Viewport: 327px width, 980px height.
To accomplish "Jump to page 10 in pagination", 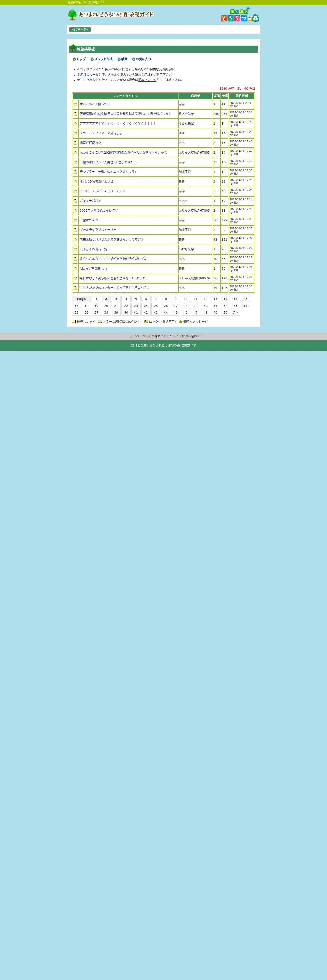I will (x=185, y=299).
